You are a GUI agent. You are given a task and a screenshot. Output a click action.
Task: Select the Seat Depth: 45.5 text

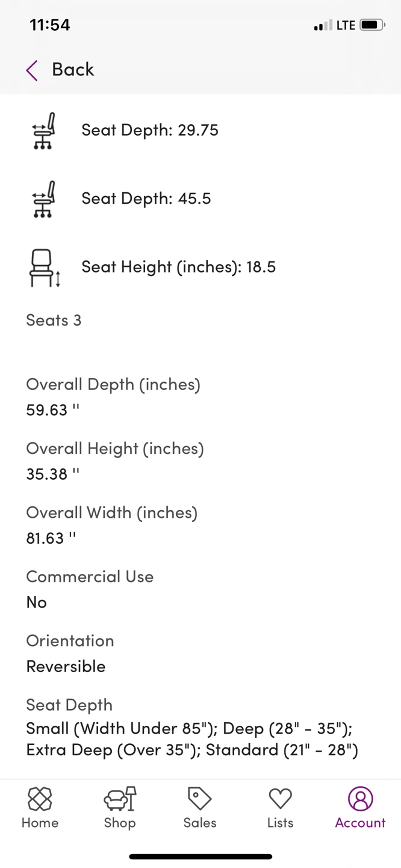click(146, 199)
